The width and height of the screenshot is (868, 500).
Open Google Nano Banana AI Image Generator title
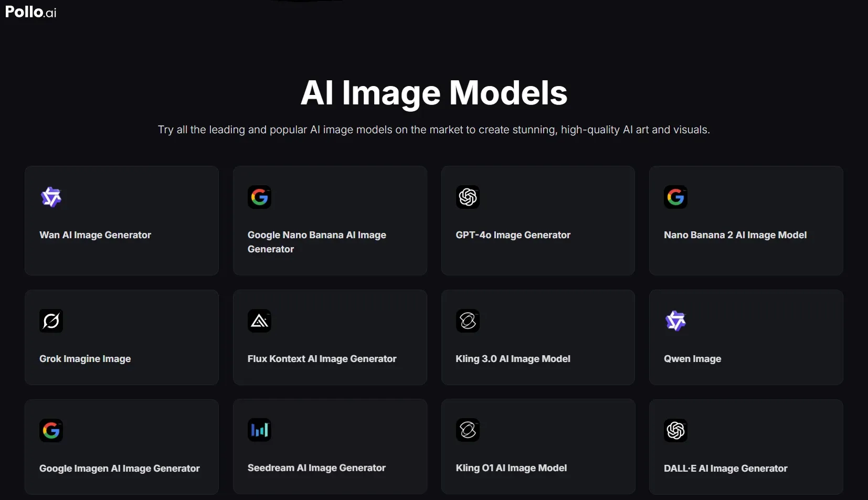[317, 242]
